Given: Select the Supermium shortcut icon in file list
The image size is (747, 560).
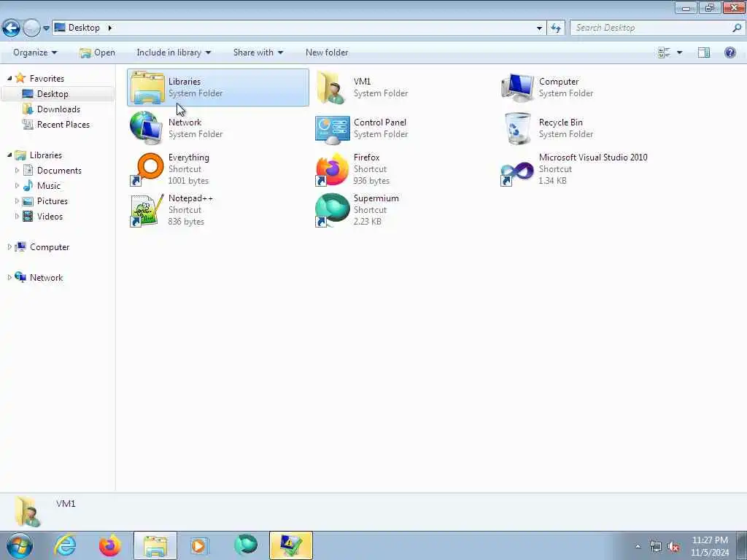Looking at the screenshot, I should pos(332,210).
